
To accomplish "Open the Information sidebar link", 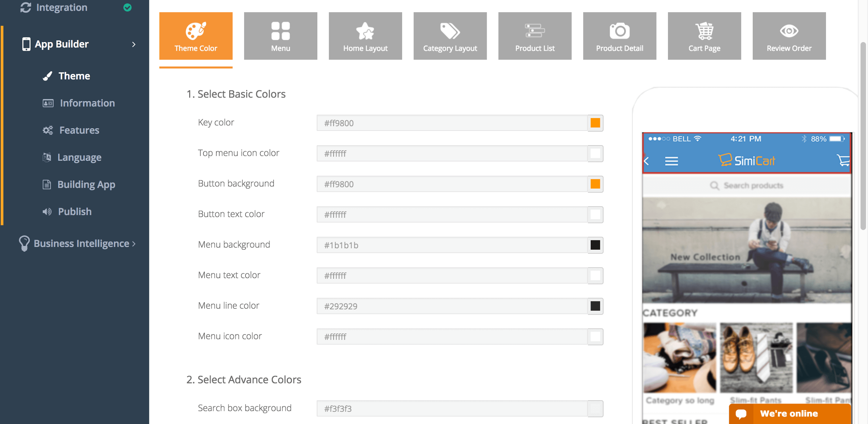I will click(87, 103).
